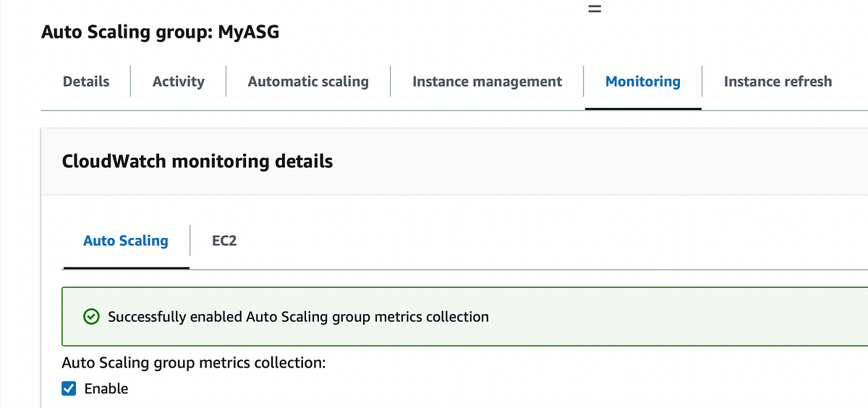Image resolution: width=868 pixels, height=408 pixels.
Task: Click the drag handle above the panel
Action: pos(595,9)
